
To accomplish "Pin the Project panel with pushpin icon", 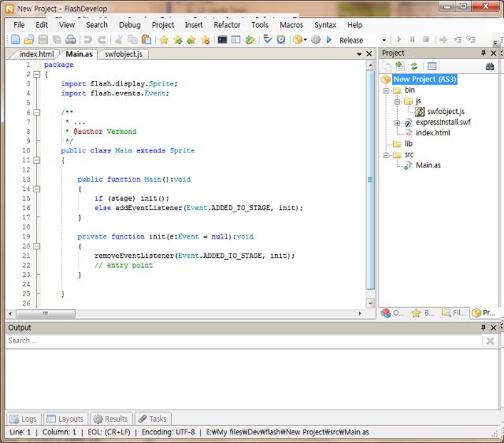I will (x=483, y=53).
